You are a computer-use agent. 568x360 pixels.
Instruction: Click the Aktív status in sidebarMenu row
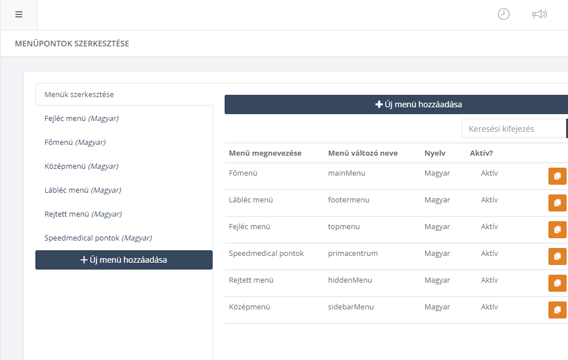(489, 307)
